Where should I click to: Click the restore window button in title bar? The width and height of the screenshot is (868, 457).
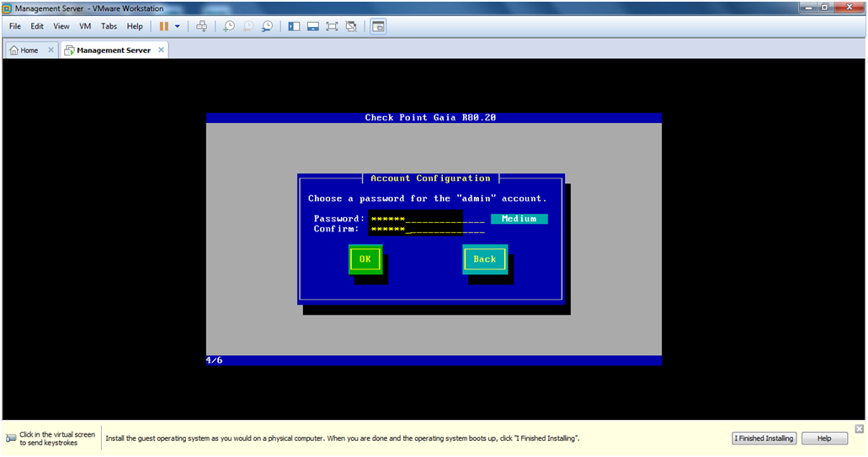pyautogui.click(x=825, y=8)
